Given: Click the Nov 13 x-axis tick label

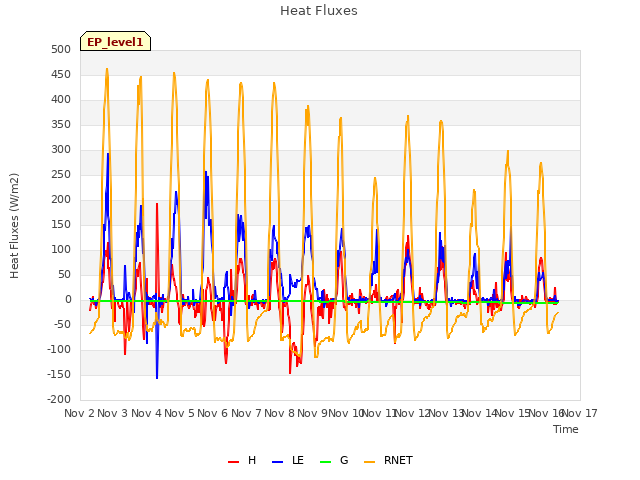Looking at the screenshot, I should tap(446, 413).
